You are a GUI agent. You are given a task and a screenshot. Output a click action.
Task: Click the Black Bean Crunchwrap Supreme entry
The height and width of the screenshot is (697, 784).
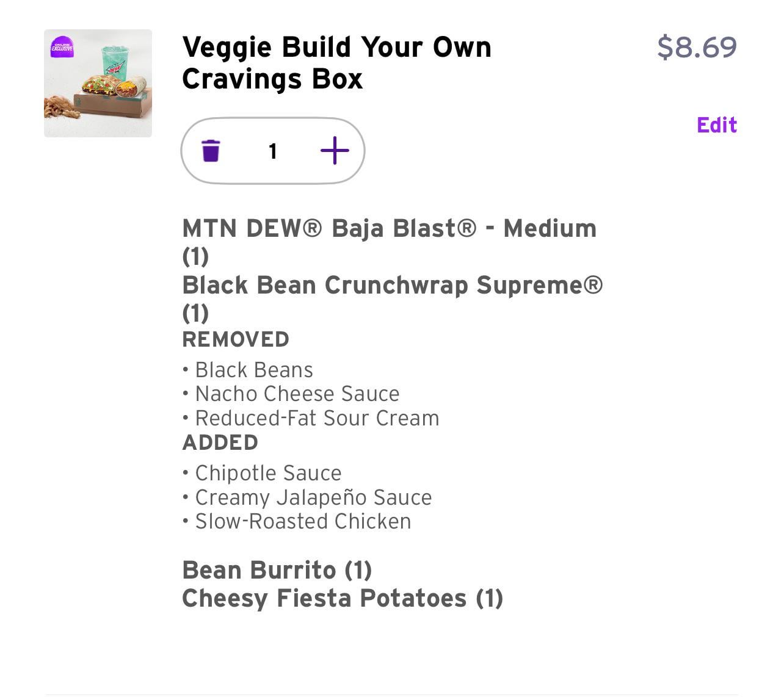(x=392, y=286)
